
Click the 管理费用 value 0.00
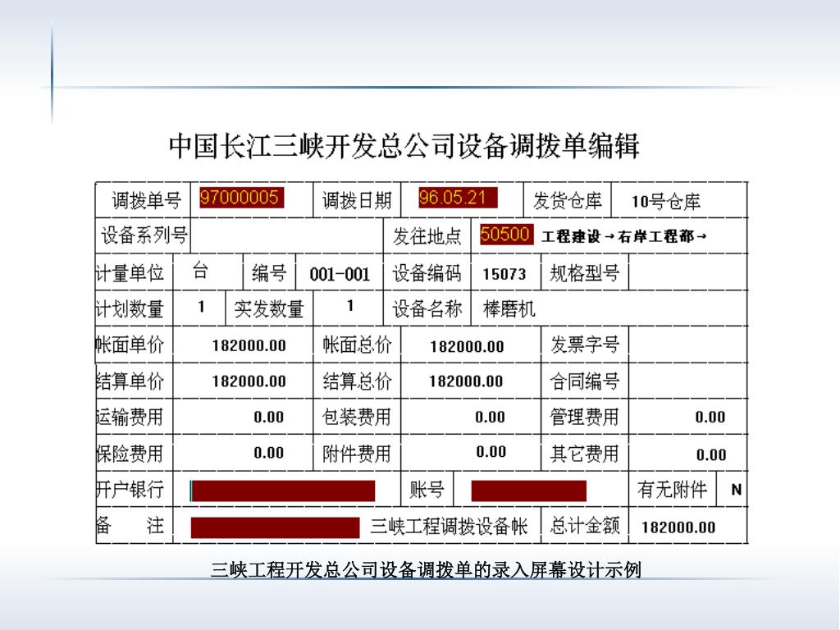710,417
